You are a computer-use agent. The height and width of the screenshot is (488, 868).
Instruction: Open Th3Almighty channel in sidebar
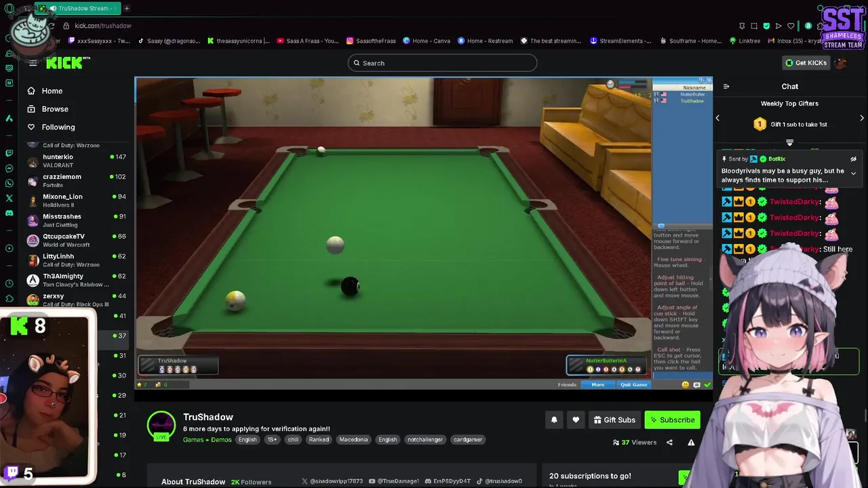pyautogui.click(x=77, y=280)
